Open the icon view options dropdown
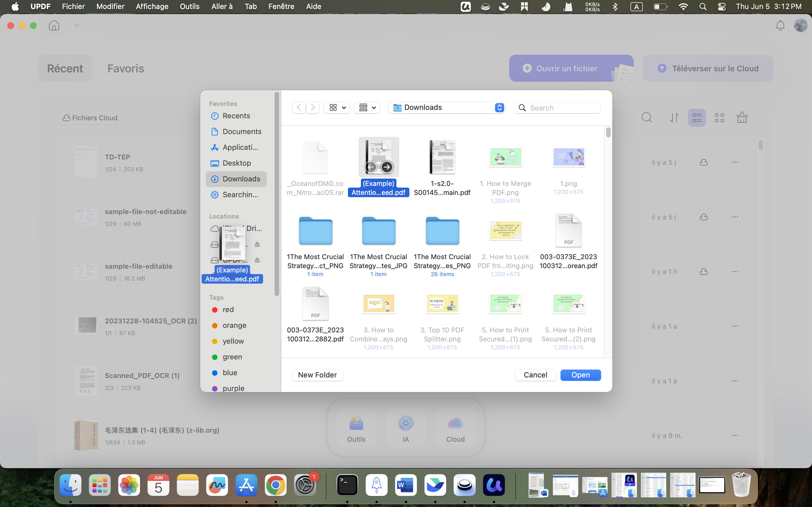This screenshot has width=812, height=507. tap(337, 108)
